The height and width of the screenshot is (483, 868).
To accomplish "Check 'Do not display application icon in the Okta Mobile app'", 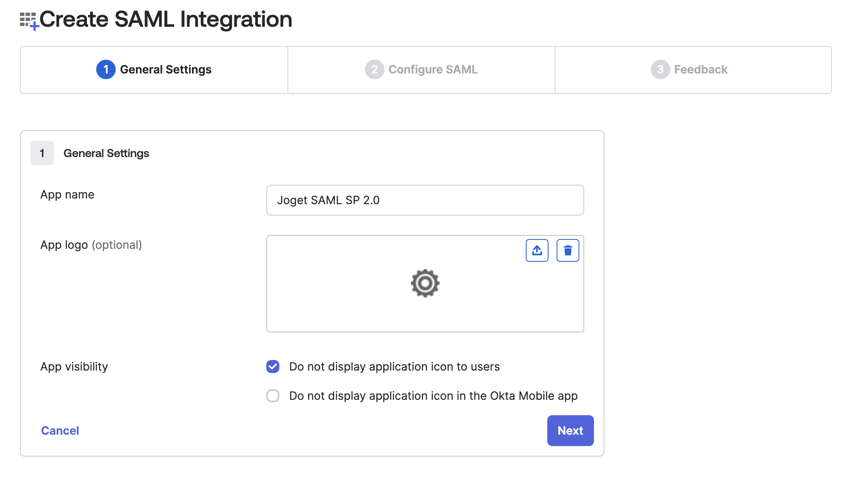I will pyautogui.click(x=273, y=396).
